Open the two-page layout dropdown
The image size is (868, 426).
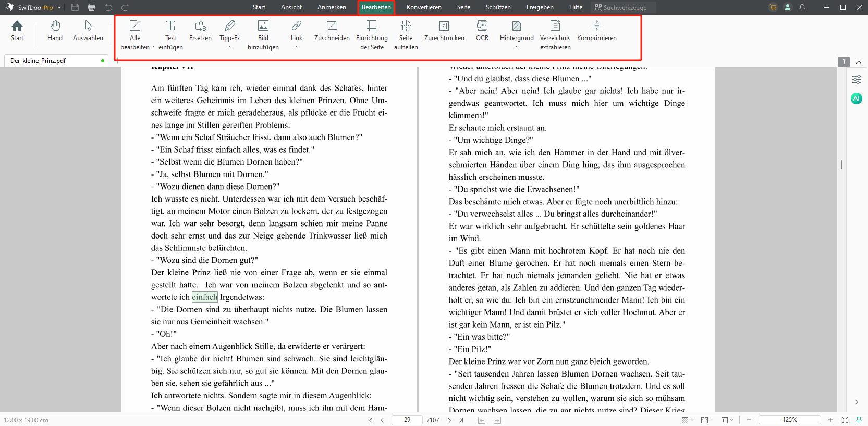707,420
